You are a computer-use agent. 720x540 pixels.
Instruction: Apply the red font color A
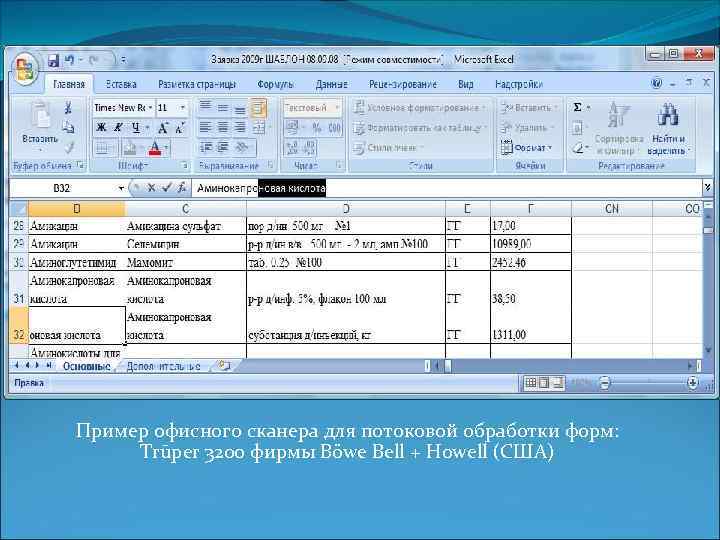pos(155,148)
